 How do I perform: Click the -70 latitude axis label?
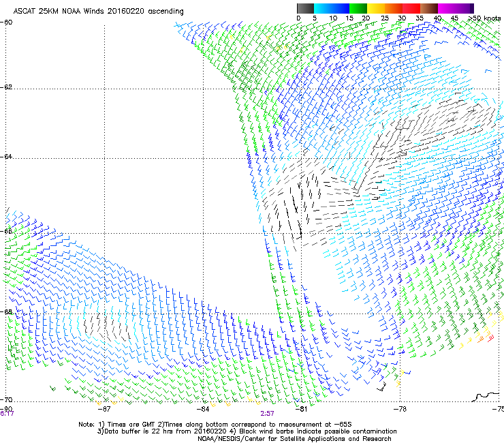click(x=6, y=400)
